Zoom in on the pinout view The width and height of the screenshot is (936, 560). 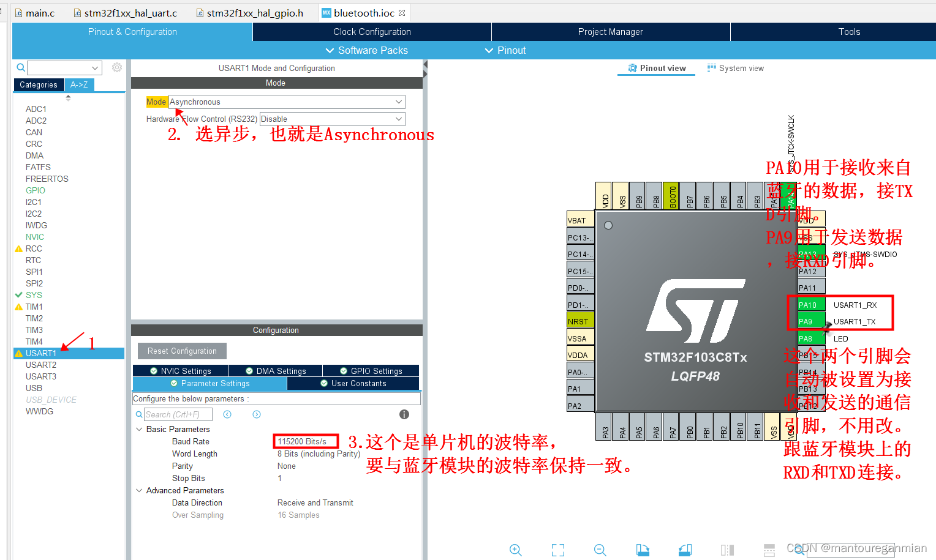(516, 550)
